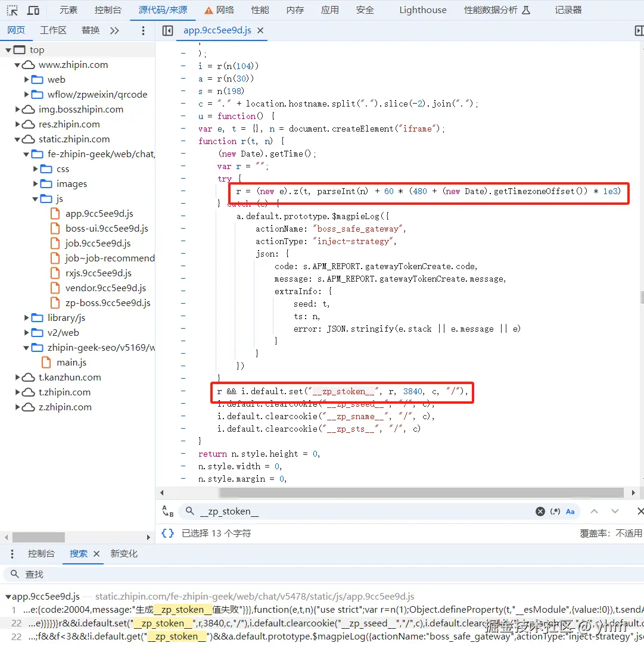Select the Overrides (替换) sidebar tab
The height and width of the screenshot is (652, 644).
[91, 30]
